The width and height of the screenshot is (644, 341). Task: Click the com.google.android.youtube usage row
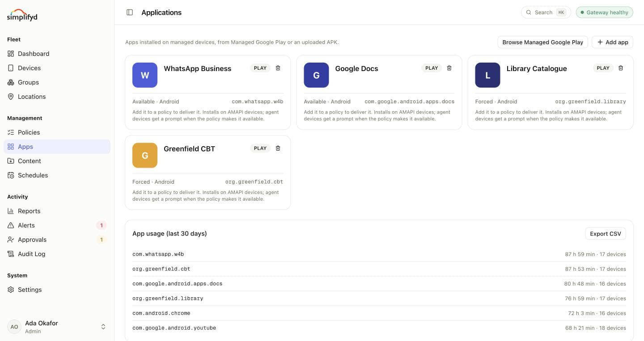click(x=379, y=328)
